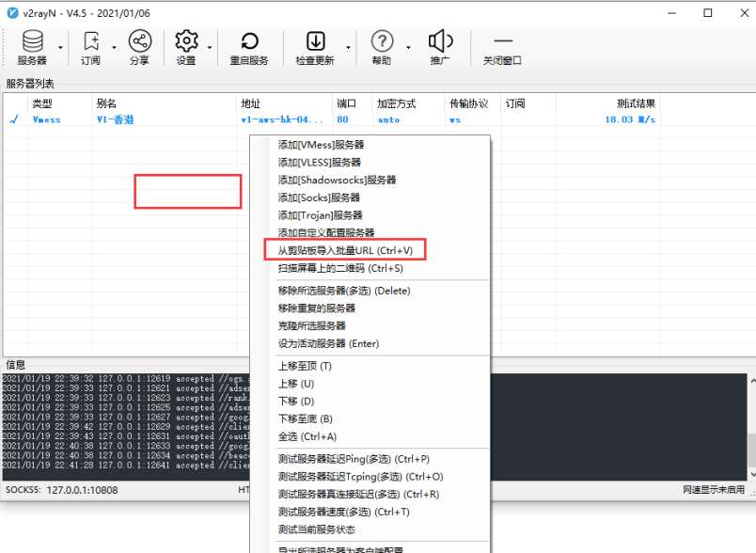Open the dropdown arrow beside 订阅
Screen dimensions: 756x553
point(112,45)
